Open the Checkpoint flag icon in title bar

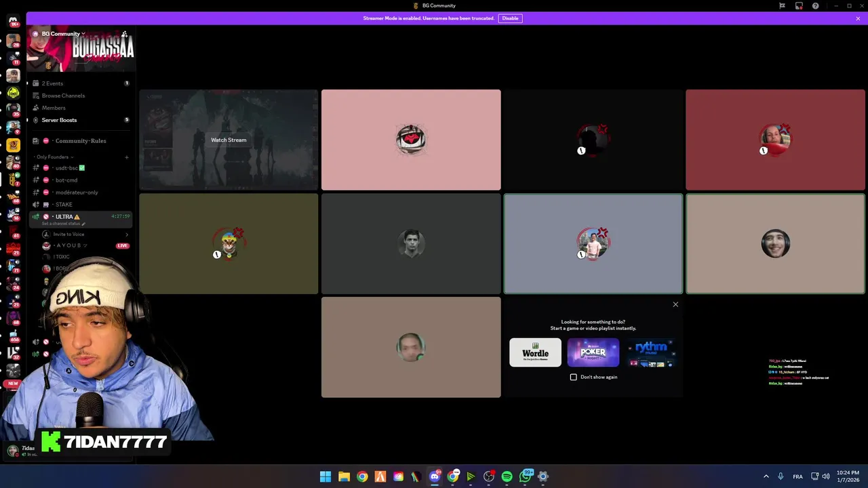click(782, 5)
